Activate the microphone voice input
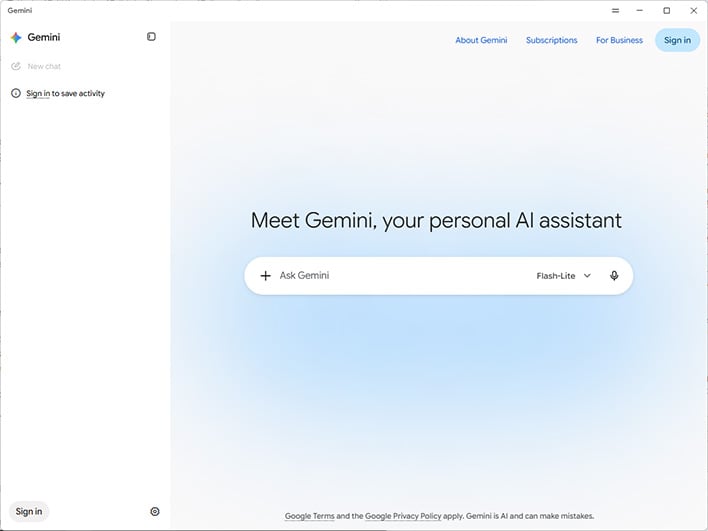Image resolution: width=708 pixels, height=531 pixels. click(x=614, y=276)
